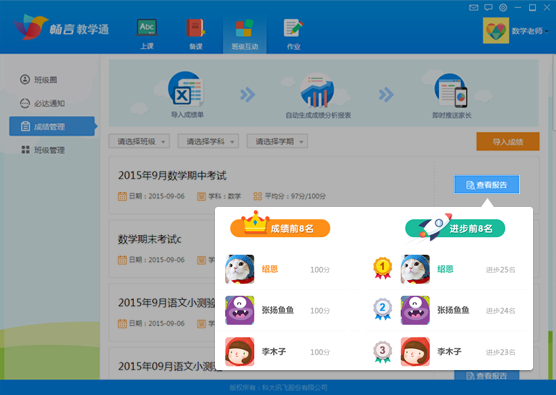Viewport: 556px width, 395px height.
Task: Click the calendar icon in 数学期末考试c row
Action: 122,260
